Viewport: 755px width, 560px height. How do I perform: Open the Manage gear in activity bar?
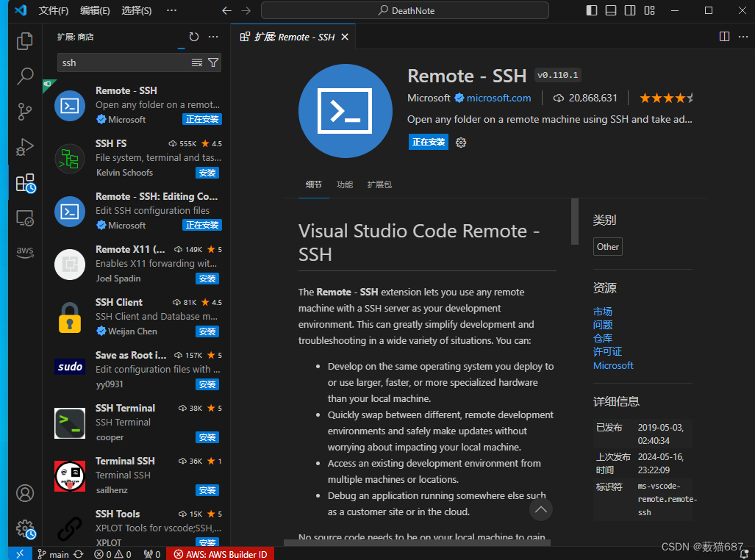coord(25,528)
